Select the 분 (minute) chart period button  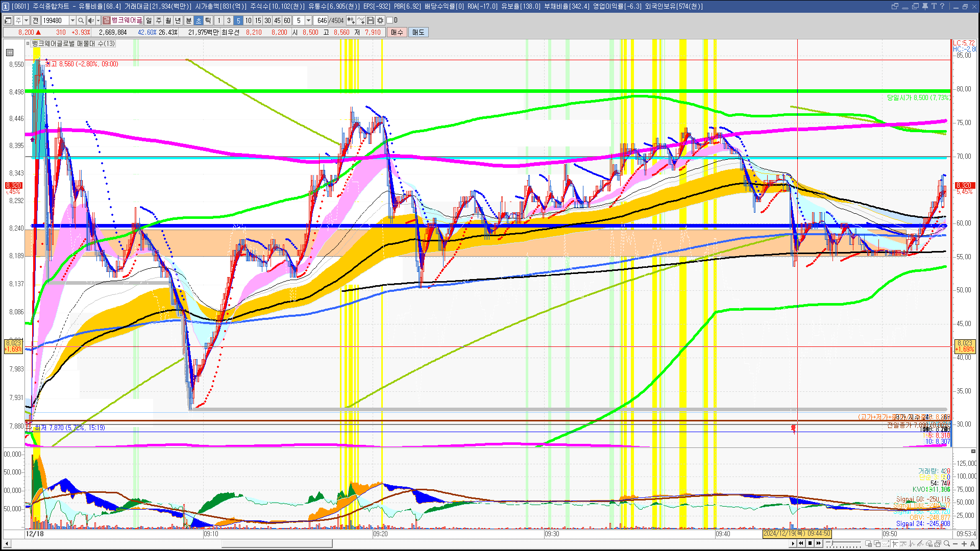tap(188, 20)
